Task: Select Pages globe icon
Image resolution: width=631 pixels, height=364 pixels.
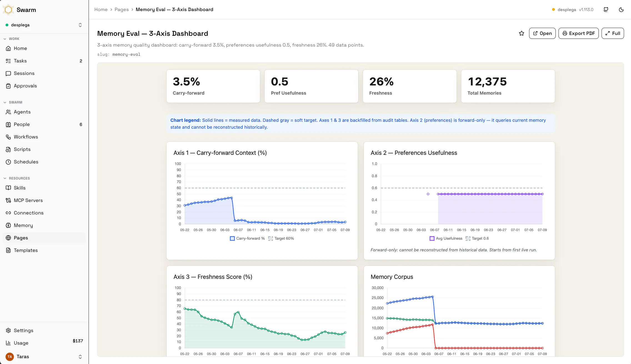Action: pos(8,238)
